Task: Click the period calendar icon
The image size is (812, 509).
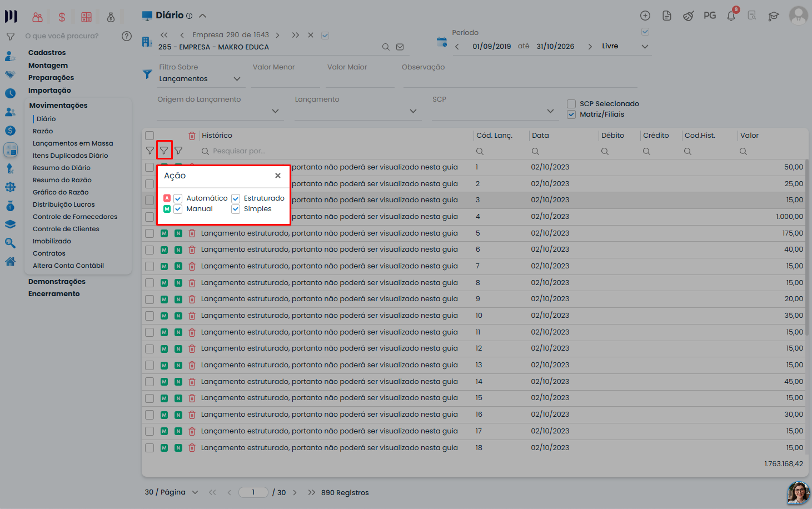Action: [442, 42]
